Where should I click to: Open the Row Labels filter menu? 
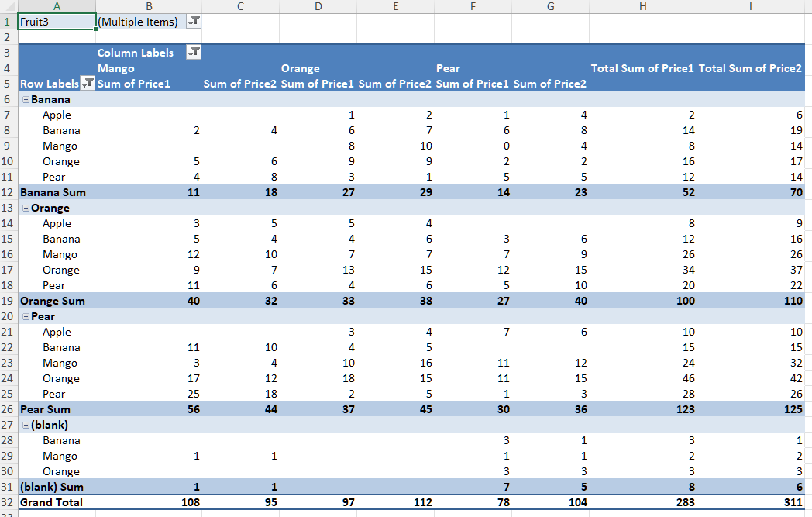[88, 84]
